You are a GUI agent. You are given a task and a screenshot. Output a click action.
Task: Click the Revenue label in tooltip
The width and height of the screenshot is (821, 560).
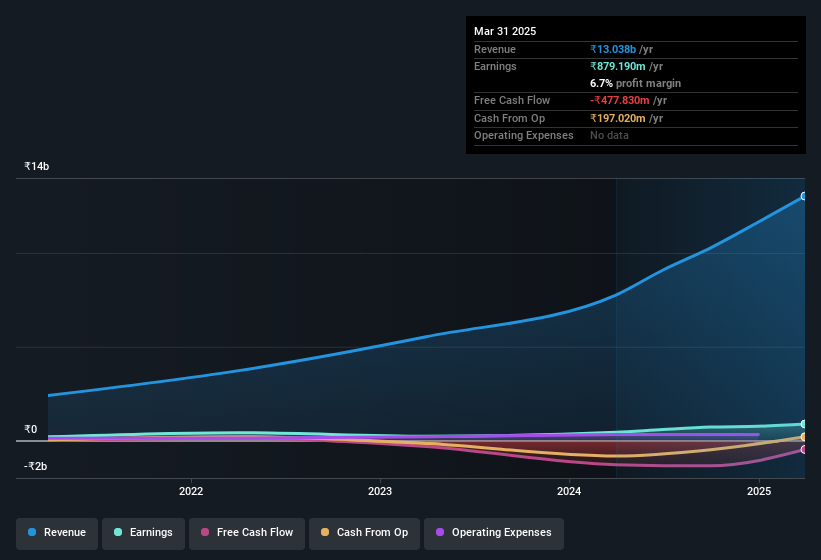(495, 49)
